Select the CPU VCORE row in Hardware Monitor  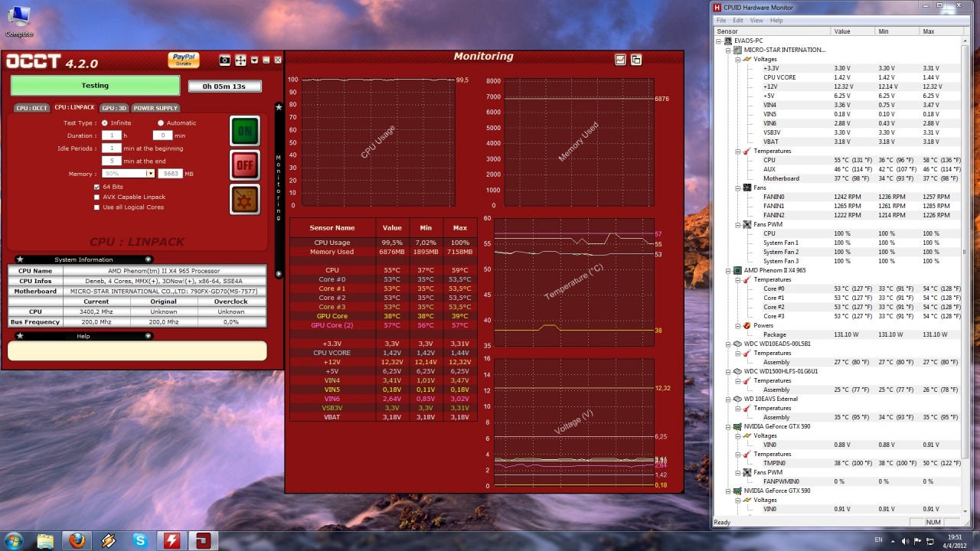[x=838, y=77]
